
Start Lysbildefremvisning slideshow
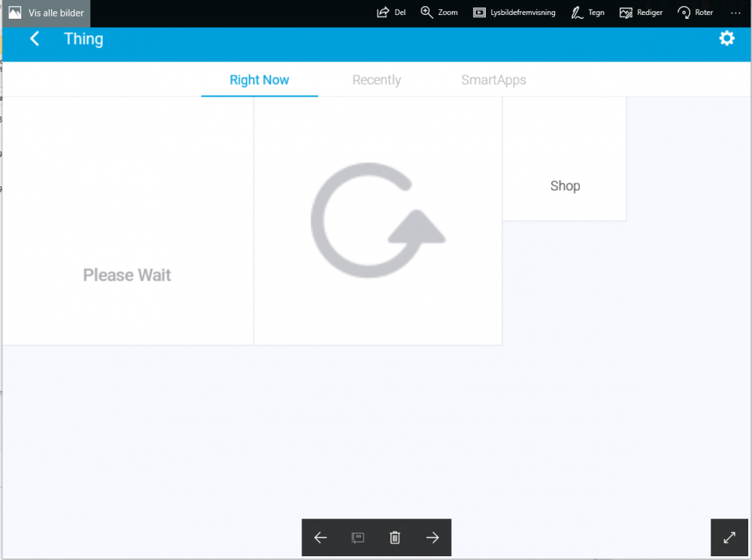pos(479,13)
